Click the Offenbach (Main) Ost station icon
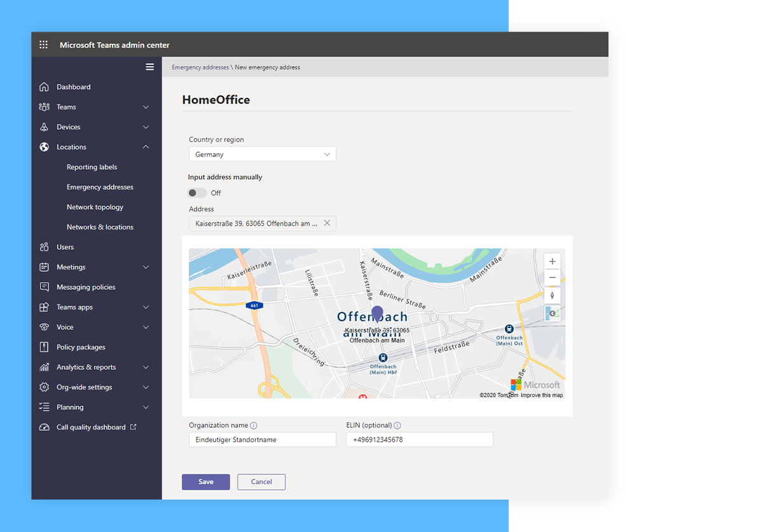The width and height of the screenshot is (763, 532). (x=509, y=329)
